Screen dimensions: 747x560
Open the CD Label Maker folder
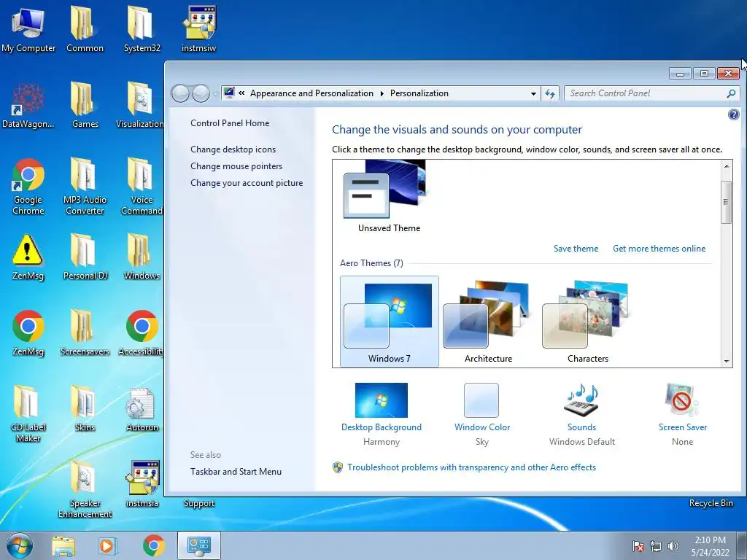(28, 414)
